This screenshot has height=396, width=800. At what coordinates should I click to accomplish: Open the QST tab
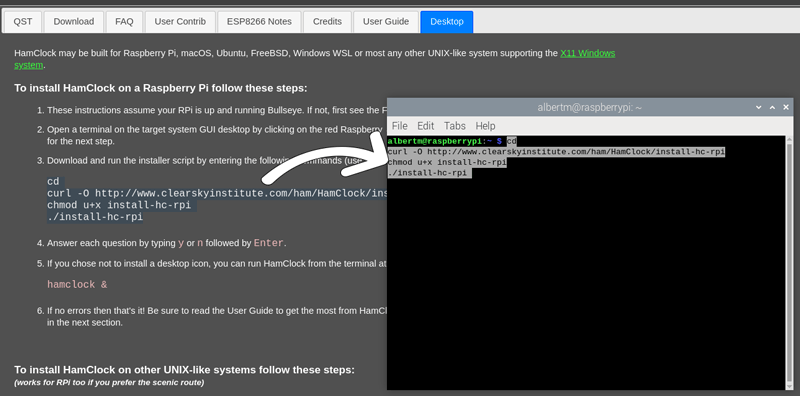point(23,21)
